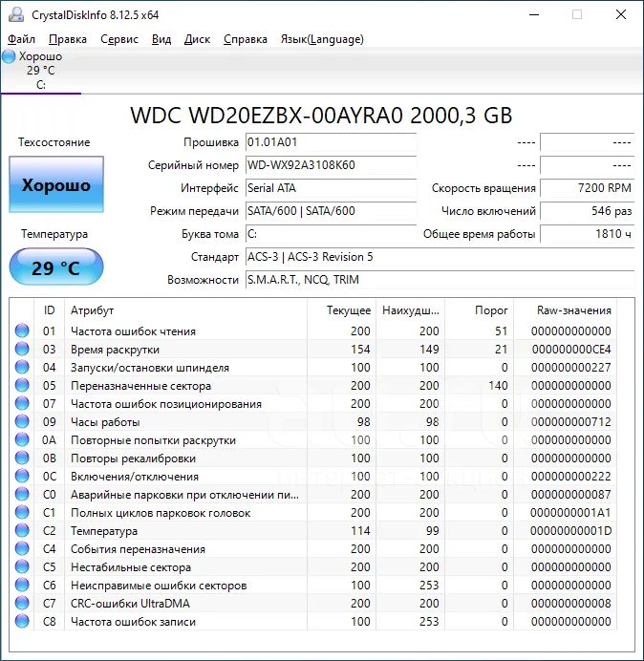
Task: Click status orb for Время раскрутки row
Action: [22, 349]
